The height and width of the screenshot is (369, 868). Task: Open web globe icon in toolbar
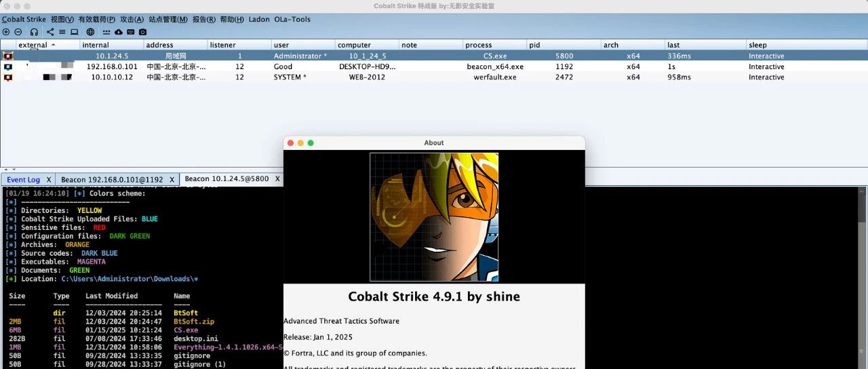point(91,32)
